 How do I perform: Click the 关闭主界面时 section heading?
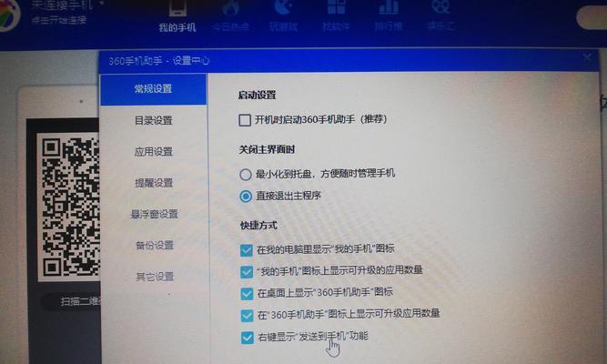pos(267,149)
